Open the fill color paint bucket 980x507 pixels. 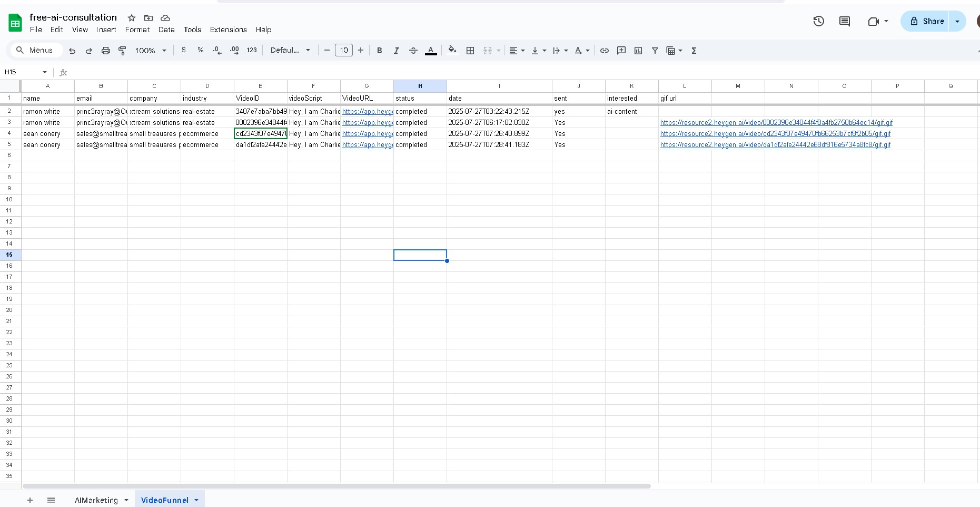coord(452,51)
